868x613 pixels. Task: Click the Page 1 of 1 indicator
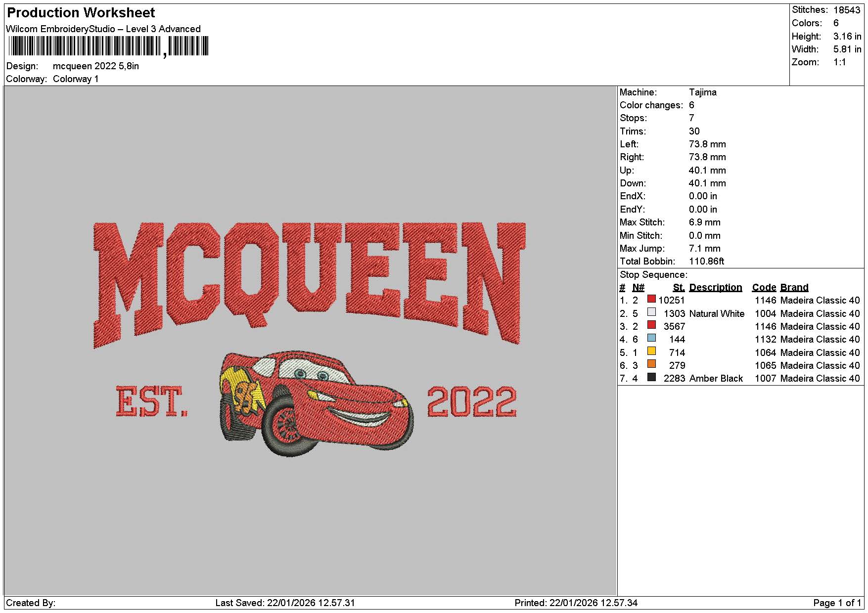837,603
